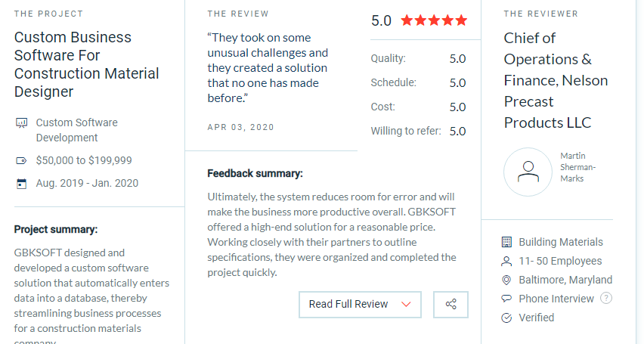This screenshot has width=644, height=344.
Task: Click the Baltimore, Maryland location text
Action: (565, 280)
